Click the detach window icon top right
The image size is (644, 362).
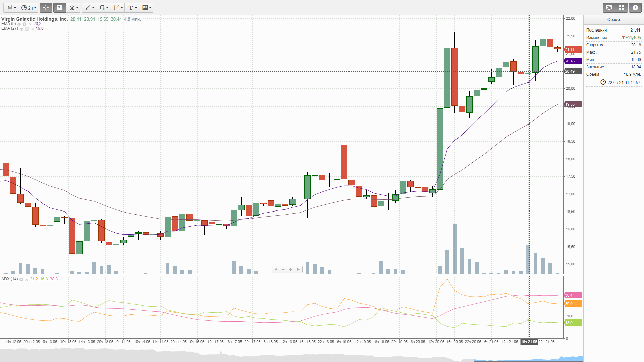click(609, 8)
